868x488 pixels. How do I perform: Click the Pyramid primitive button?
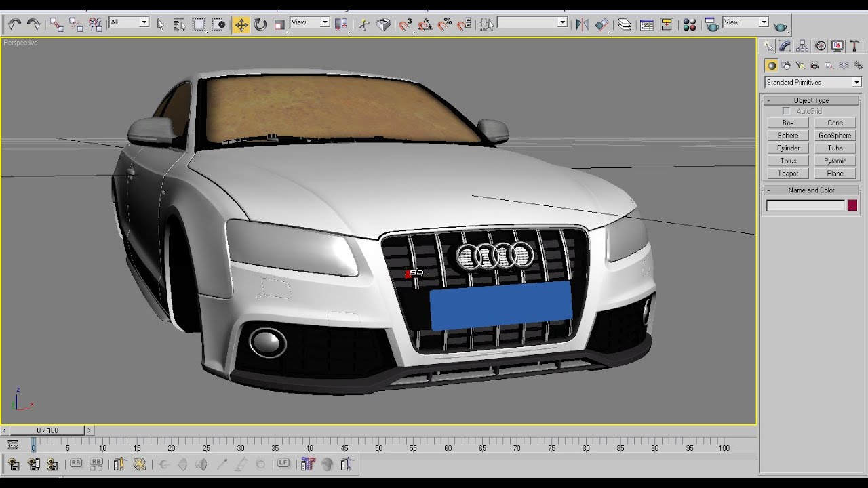[835, 161]
